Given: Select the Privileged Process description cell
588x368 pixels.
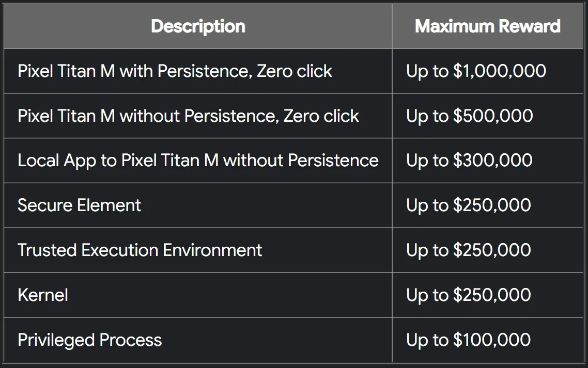Looking at the screenshot, I should [89, 340].
